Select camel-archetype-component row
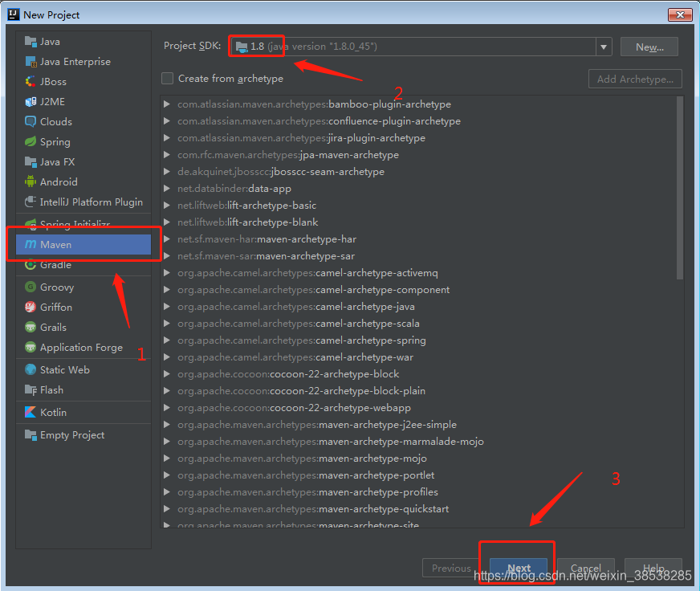 point(422,290)
